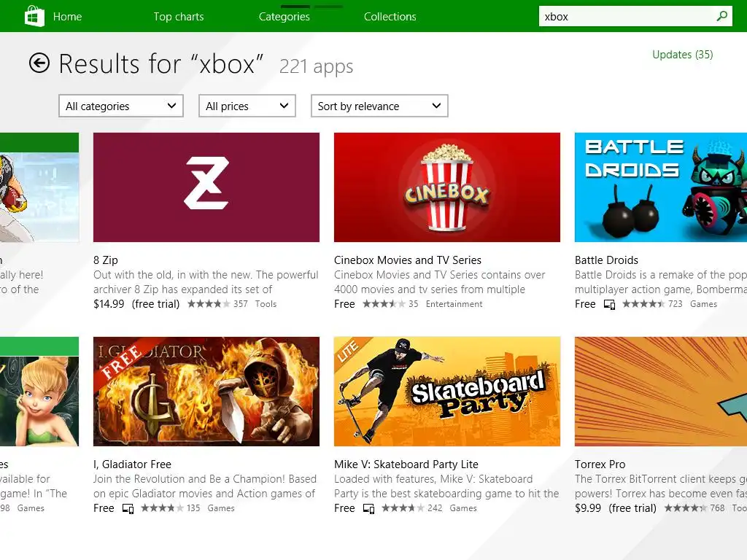Open the Skateboard Party Lite tile image
Screen dimensions: 747x560
coord(447,392)
